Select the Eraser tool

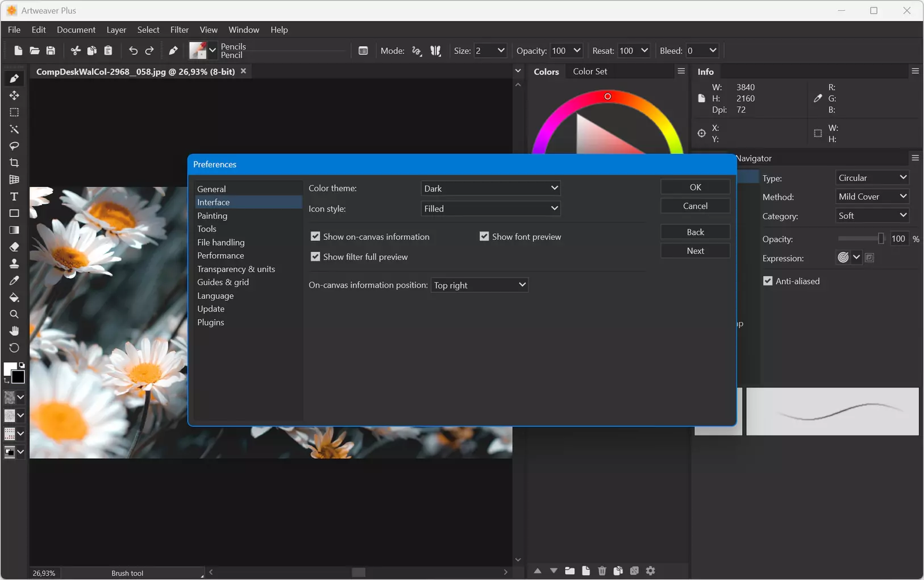coord(14,247)
